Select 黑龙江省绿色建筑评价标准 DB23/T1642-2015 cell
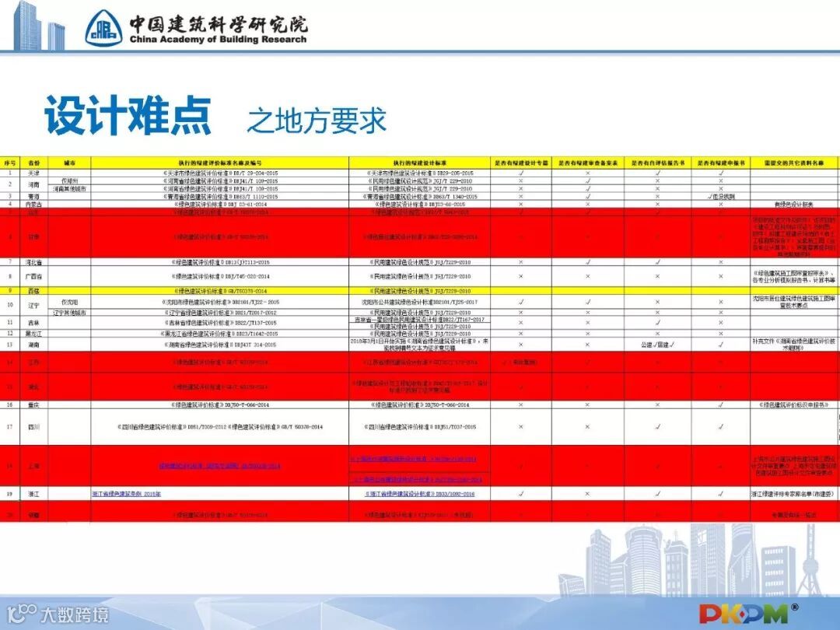The image size is (840, 630). [219, 333]
